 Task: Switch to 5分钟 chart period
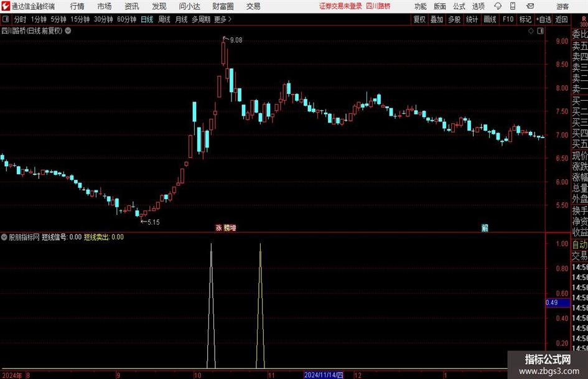tap(58, 19)
